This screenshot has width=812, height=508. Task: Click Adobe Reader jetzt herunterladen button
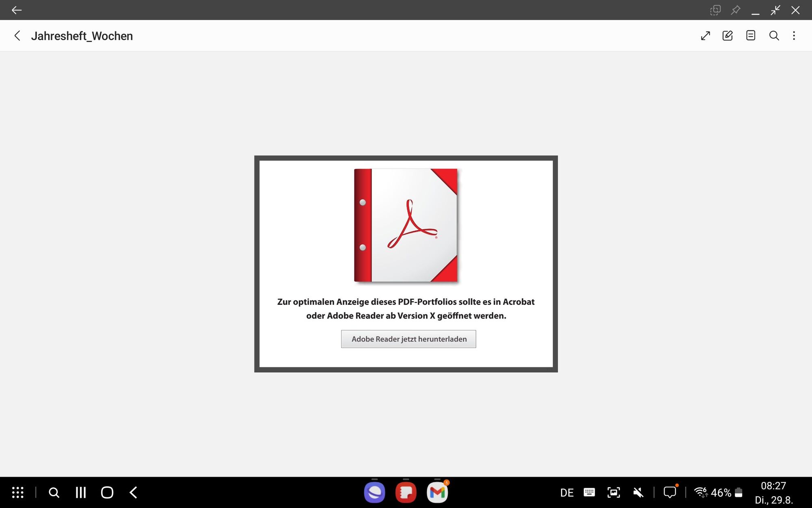408,339
